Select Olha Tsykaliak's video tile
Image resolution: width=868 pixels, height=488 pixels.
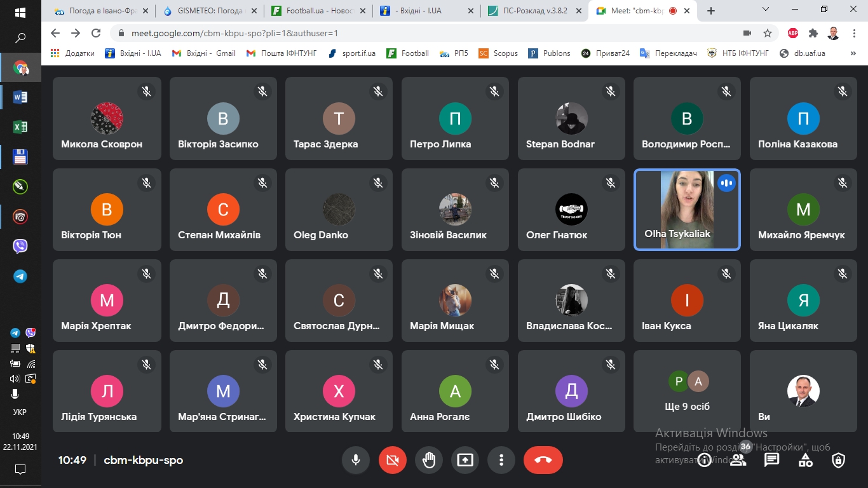687,210
